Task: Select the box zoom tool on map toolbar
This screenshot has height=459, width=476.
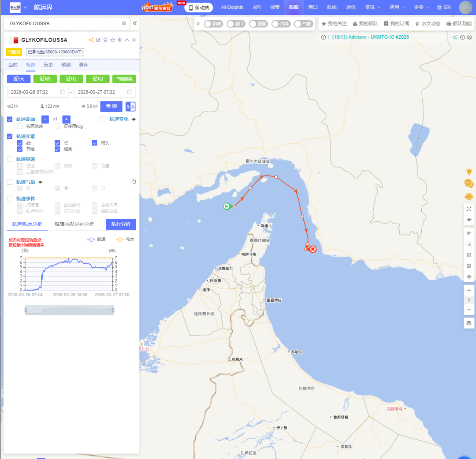Action: coord(469,244)
